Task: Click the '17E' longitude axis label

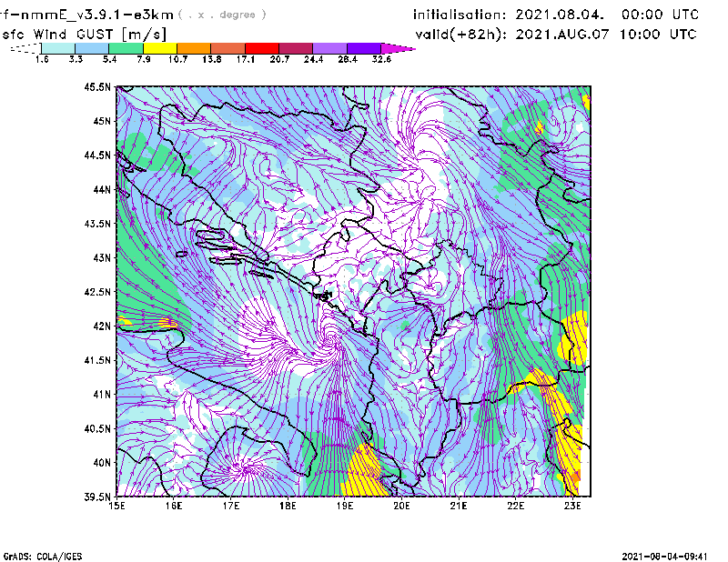Action: point(231,506)
